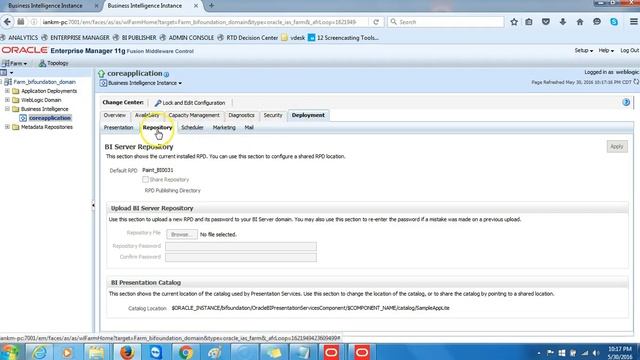This screenshot has height=360, width=640.
Task: Bookmark this page with the star icon
Action: (514, 22)
